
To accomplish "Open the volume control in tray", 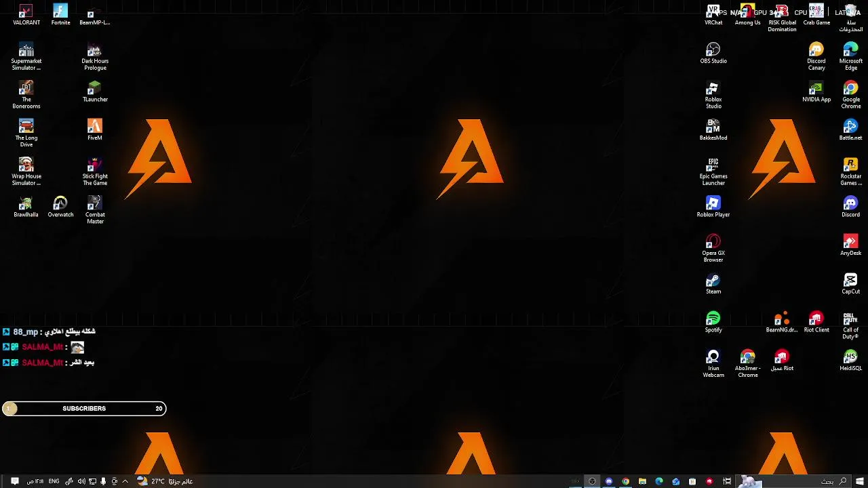I will pyautogui.click(x=81, y=481).
